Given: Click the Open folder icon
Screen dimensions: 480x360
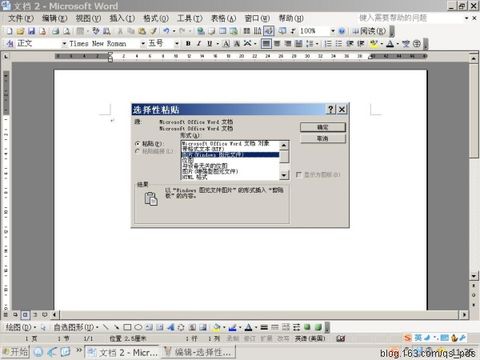Looking at the screenshot, I should pyautogui.click(x=20, y=31).
